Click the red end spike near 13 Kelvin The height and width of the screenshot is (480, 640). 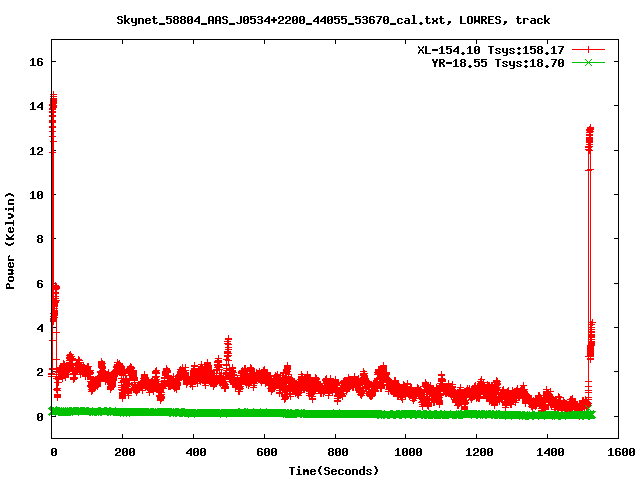tap(590, 137)
